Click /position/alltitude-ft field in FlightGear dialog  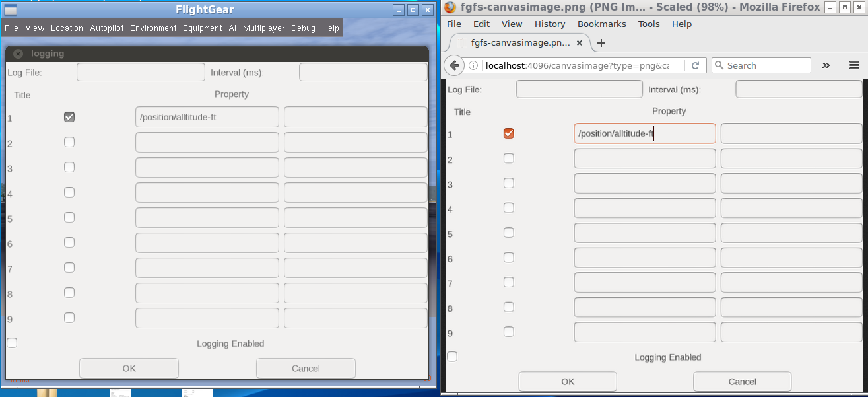tap(207, 117)
